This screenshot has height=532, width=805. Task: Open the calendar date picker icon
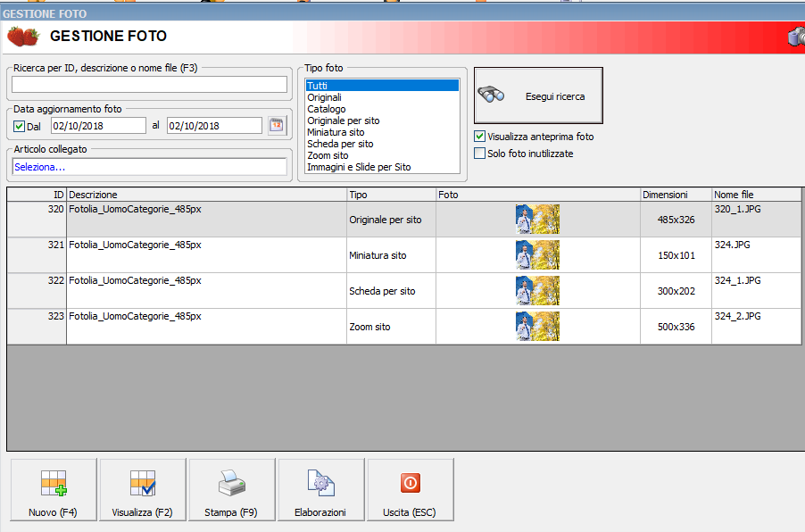[277, 125]
